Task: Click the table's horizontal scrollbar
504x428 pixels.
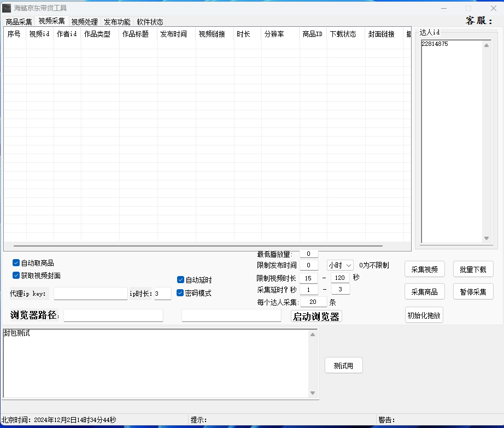Action: point(207,247)
